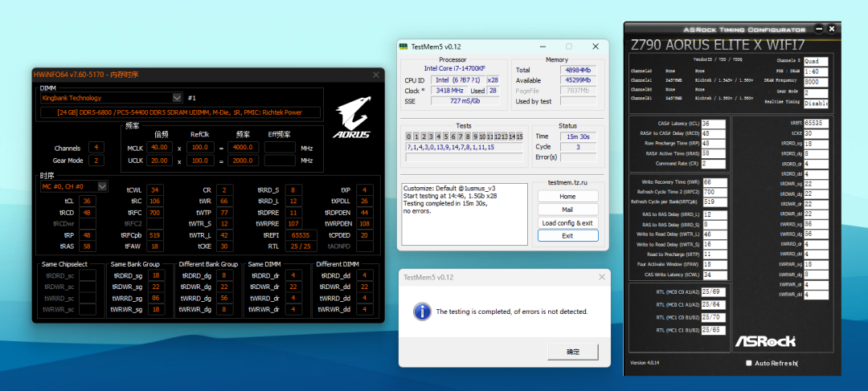Screen dimensions: 868x391
Task: Click the AORUS eagle logo in HWiNFO64
Action: [351, 118]
